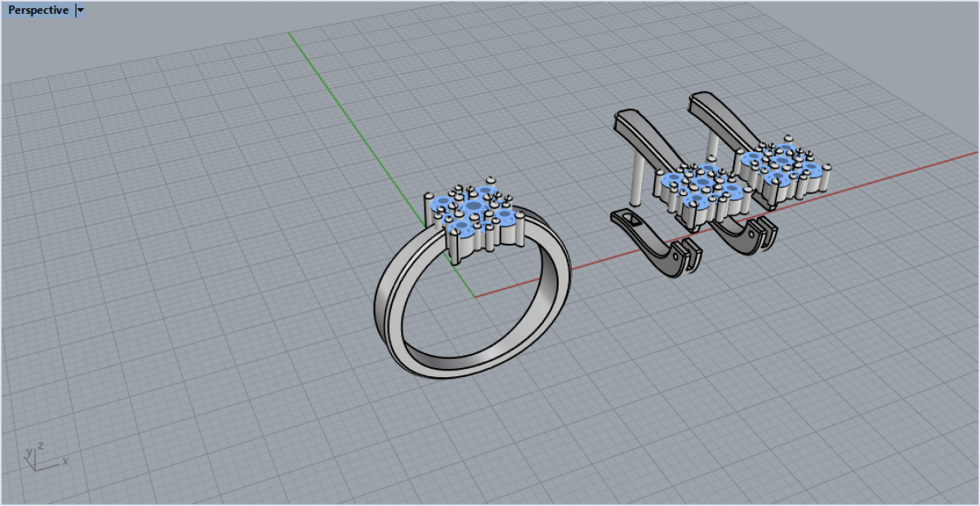Click the square hole in the left lower hook piece
The image size is (980, 506).
(x=632, y=219)
